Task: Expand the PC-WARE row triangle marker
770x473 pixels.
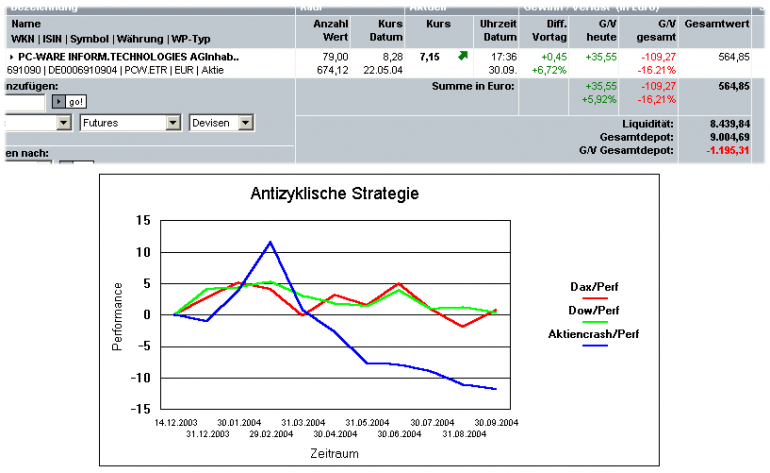Action: pos(11,57)
